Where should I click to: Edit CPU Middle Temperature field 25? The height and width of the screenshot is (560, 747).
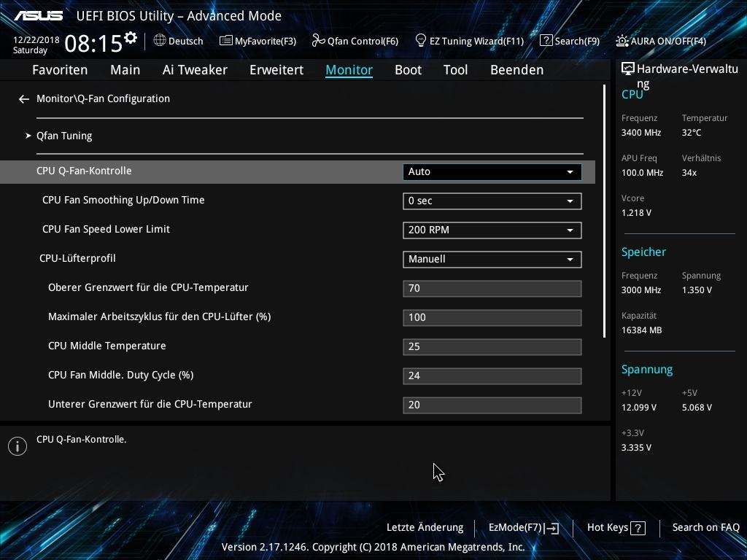pyautogui.click(x=492, y=346)
